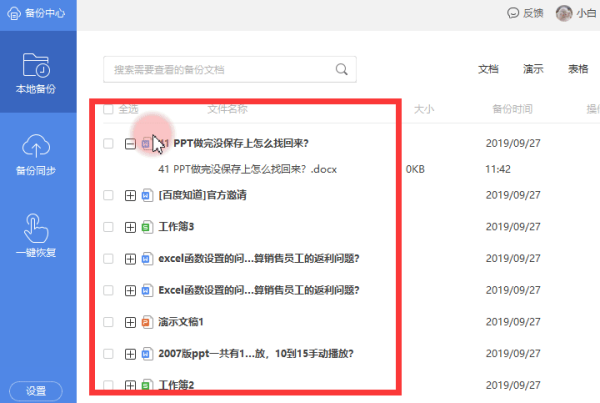Click presentation icon of 演示文稿1

pos(146,322)
